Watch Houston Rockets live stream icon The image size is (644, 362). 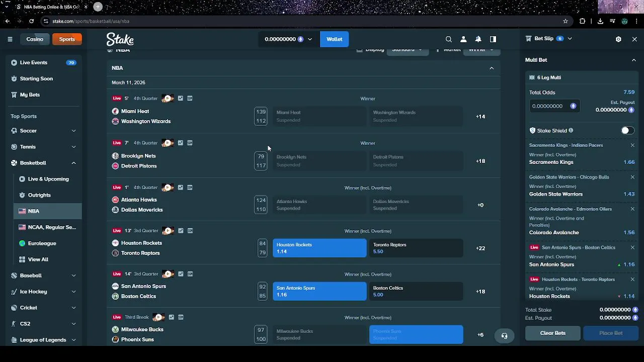pos(168,231)
